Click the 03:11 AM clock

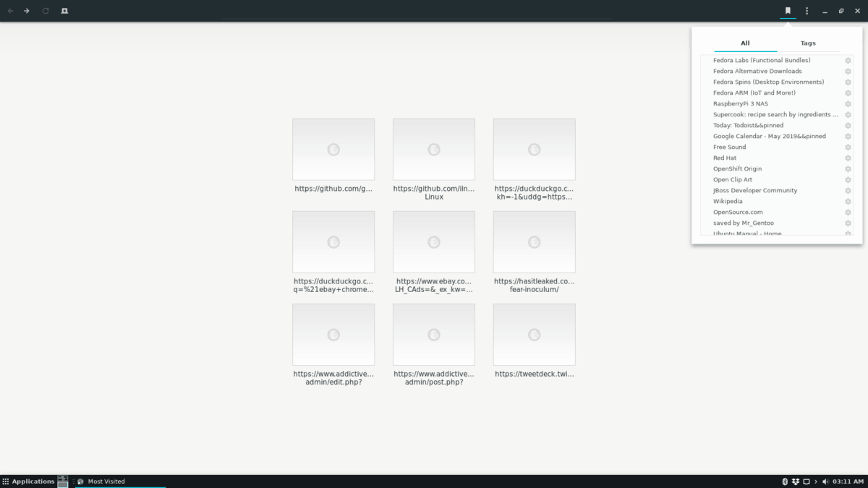coord(846,481)
